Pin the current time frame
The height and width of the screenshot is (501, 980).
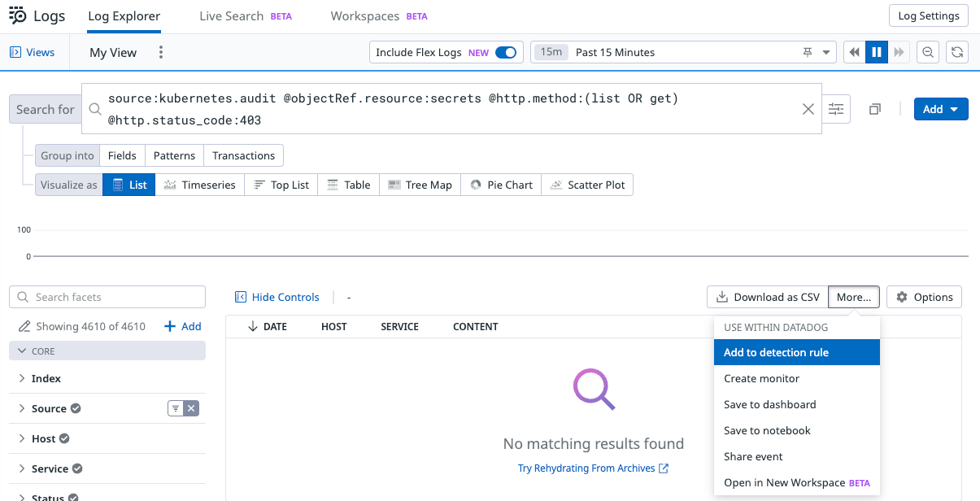coord(808,51)
